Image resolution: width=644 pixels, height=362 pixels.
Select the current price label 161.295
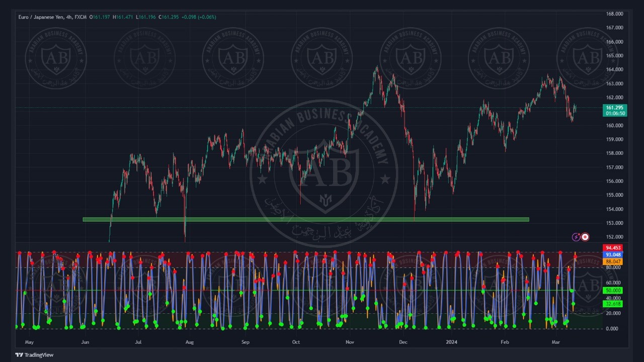[x=614, y=108]
